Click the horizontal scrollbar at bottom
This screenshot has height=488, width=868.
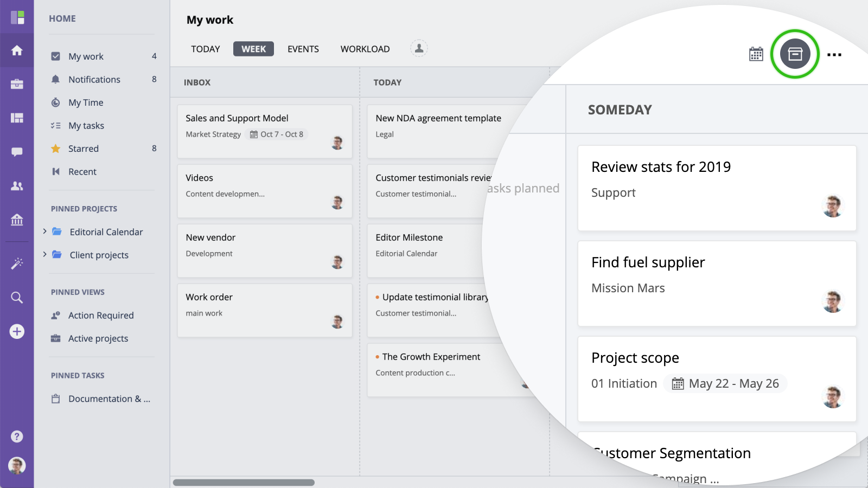[244, 482]
